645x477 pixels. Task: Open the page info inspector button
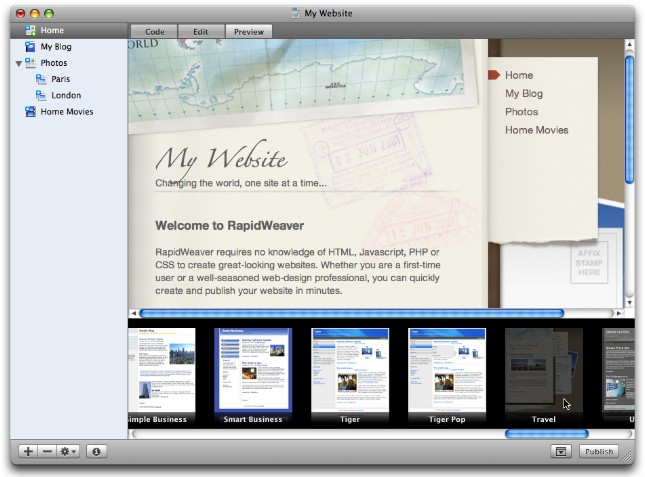point(97,452)
